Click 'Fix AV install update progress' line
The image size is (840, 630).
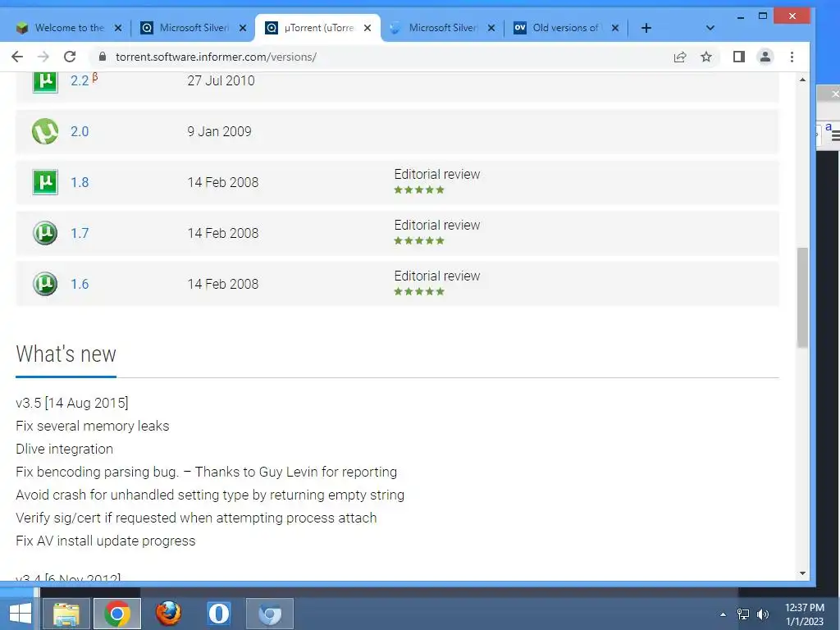tap(106, 541)
